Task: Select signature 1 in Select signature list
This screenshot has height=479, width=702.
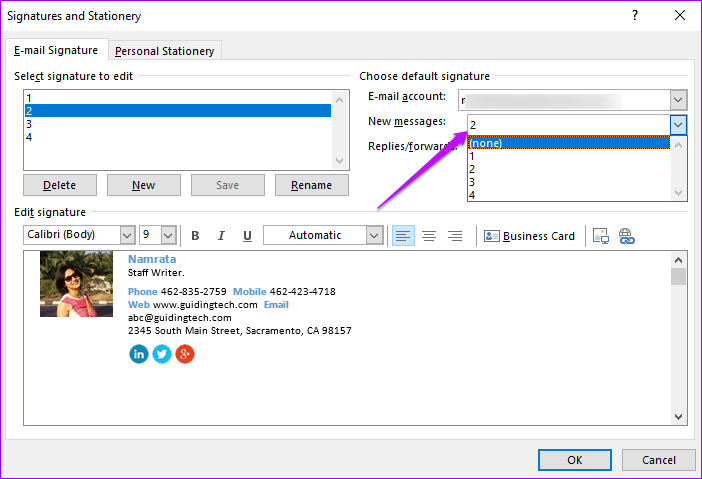Action: pos(178,98)
